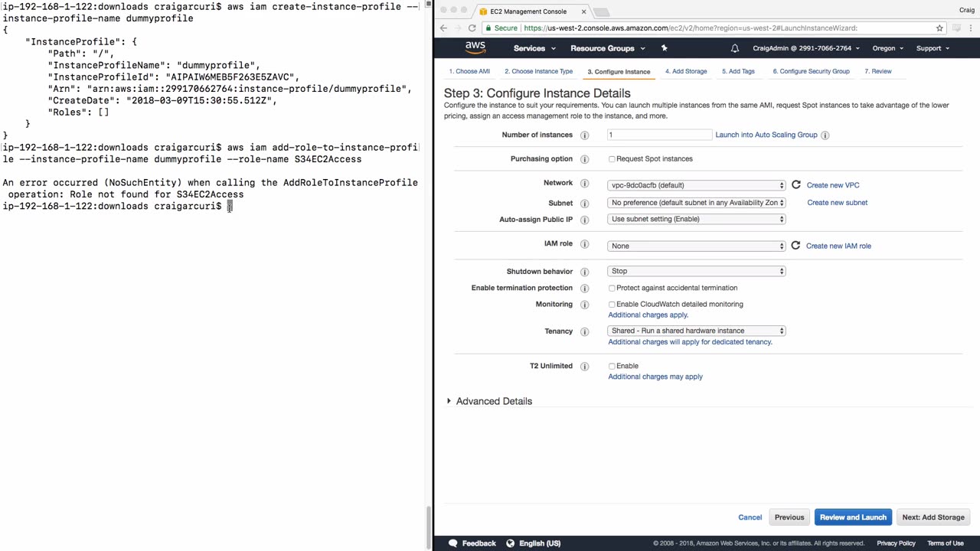Show info icon for Subnet
980x551 pixels.
click(584, 204)
